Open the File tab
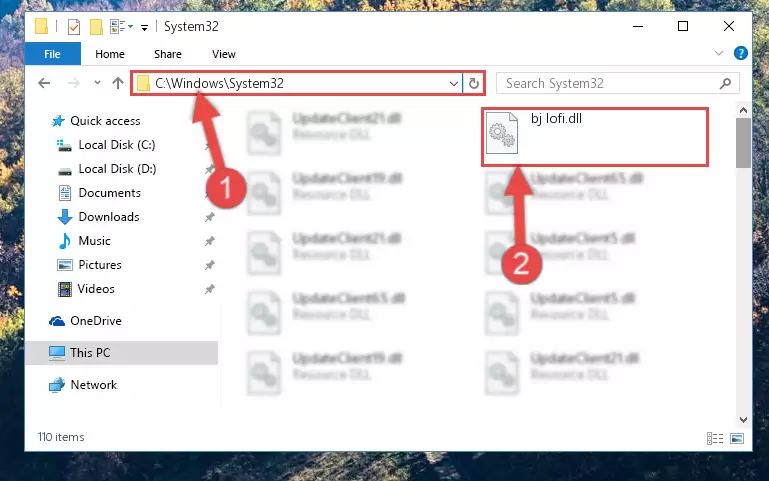This screenshot has width=769, height=481. point(52,54)
